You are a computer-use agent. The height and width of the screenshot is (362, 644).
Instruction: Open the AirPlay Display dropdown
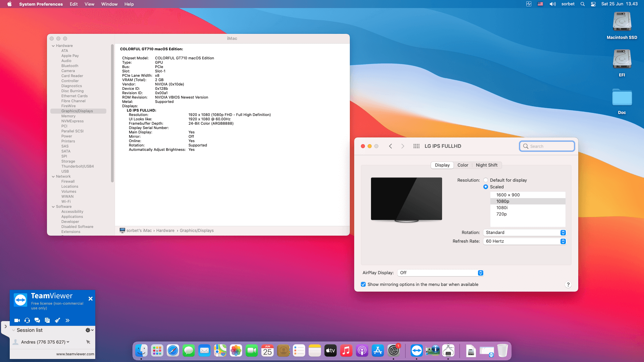coord(440,273)
